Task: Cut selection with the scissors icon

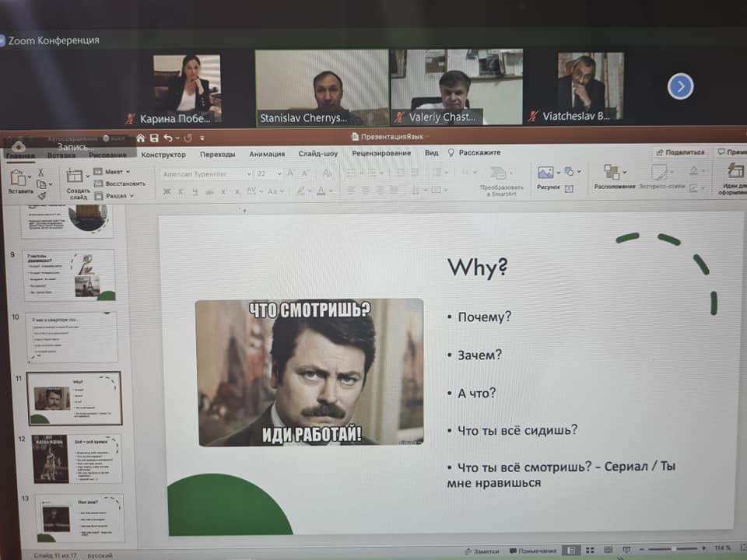Action: (x=40, y=173)
